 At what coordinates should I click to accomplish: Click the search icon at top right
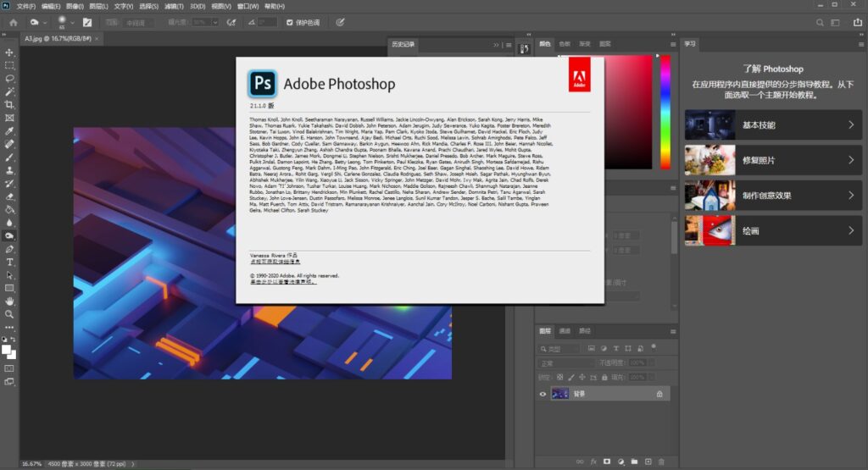[820, 22]
